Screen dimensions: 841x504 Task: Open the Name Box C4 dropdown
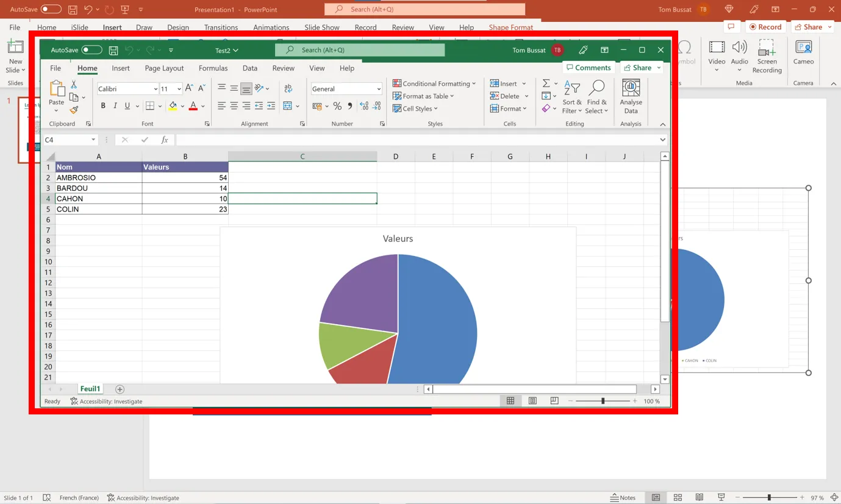click(93, 140)
